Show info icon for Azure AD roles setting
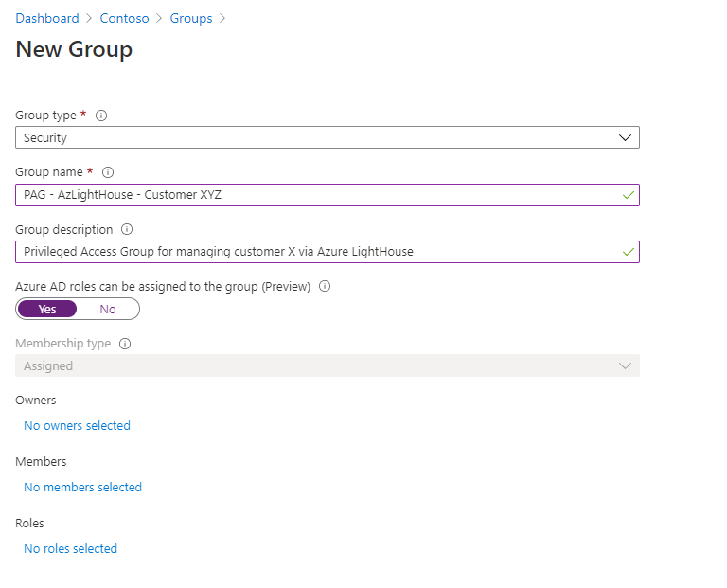Image resolution: width=727 pixels, height=588 pixels. click(x=325, y=286)
